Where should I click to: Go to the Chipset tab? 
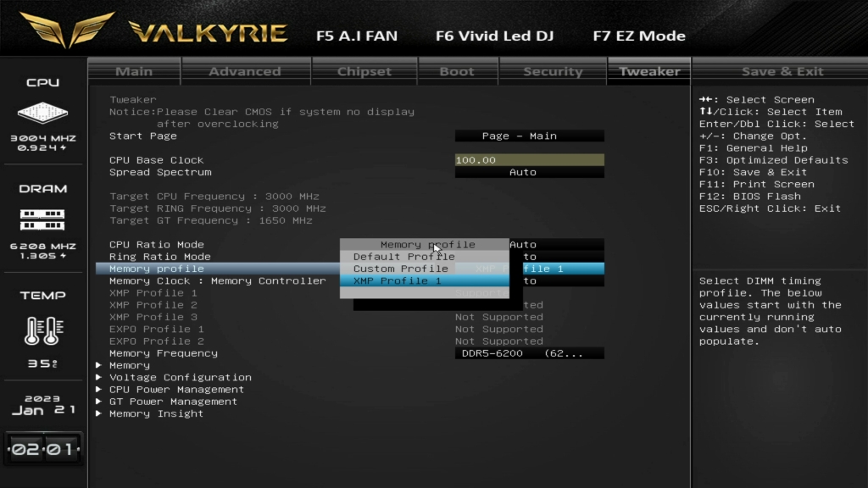tap(364, 71)
